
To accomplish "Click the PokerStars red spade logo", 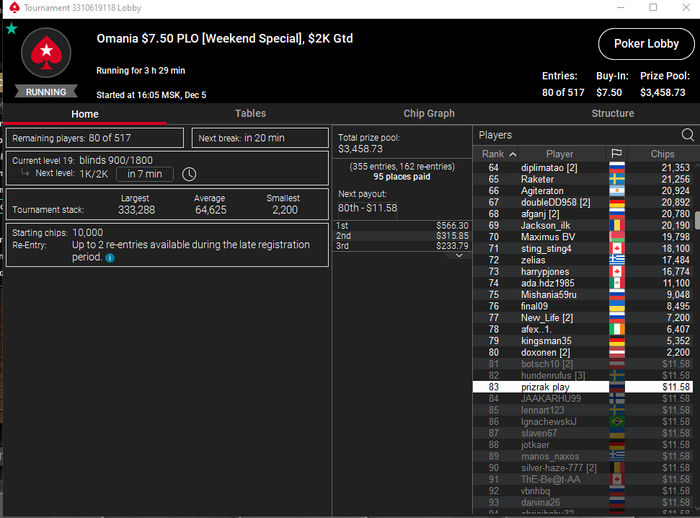I will pos(46,53).
